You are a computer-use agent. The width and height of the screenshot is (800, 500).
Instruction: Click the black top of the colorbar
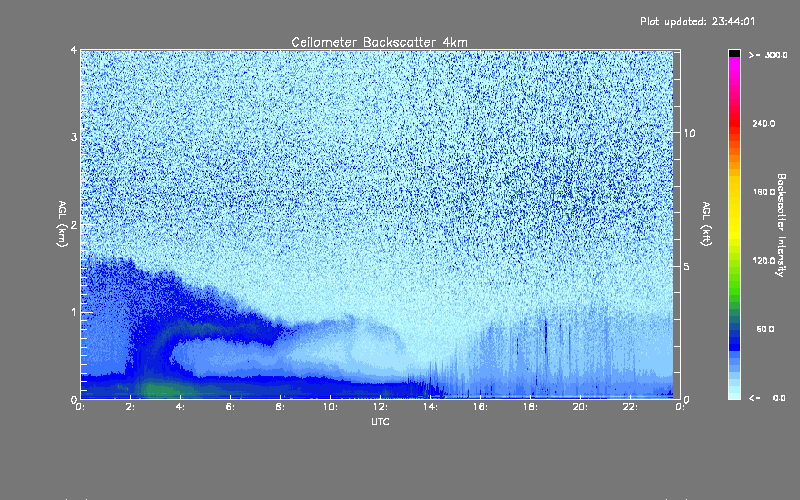(x=734, y=54)
